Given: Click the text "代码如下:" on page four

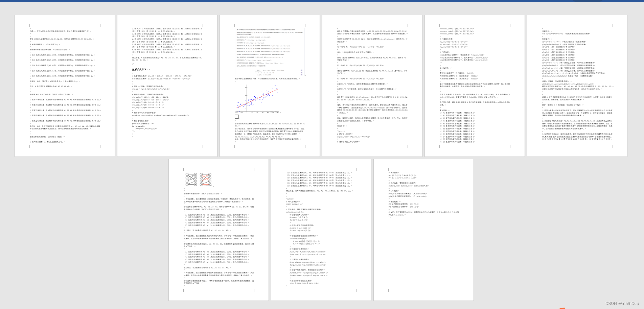Looking at the screenshot, I should [x=341, y=126].
